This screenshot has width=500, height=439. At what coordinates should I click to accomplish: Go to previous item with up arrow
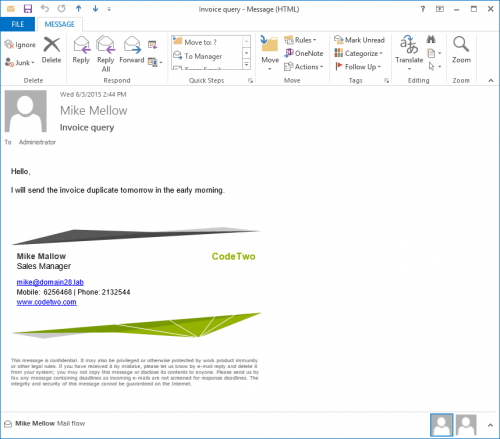78,9
